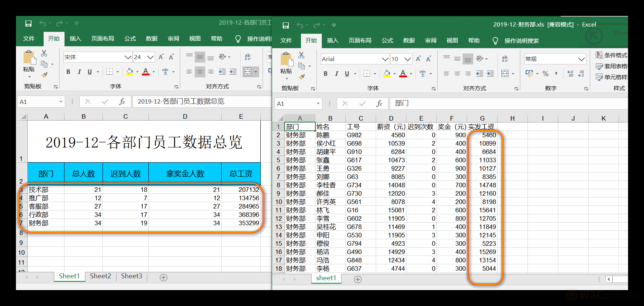This screenshot has height=306, width=644.
Task: Click 单元格样式 in the 财务部 window
Action: 612,77
